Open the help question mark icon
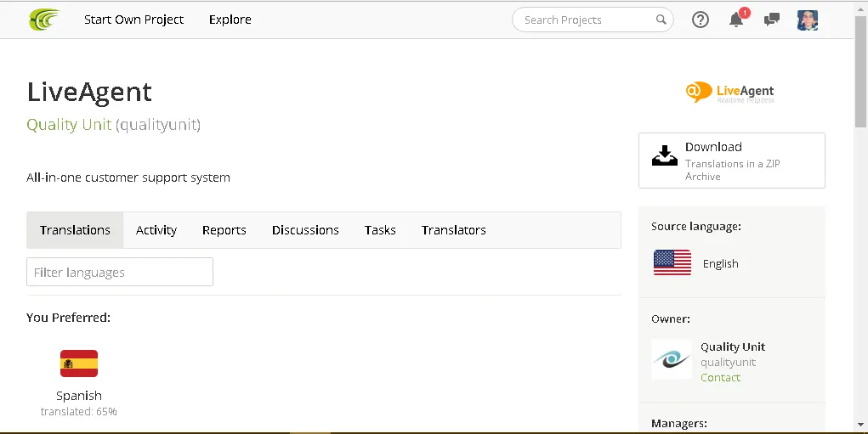The width and height of the screenshot is (868, 434). pos(701,20)
